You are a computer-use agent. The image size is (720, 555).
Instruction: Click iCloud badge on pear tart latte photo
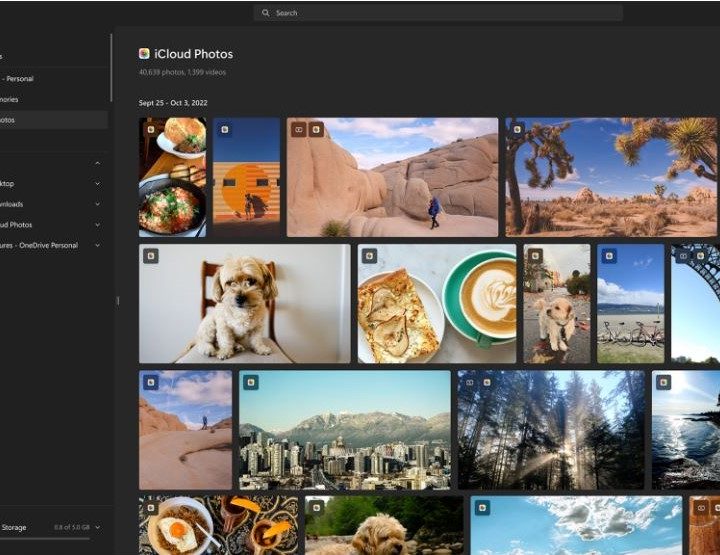pyautogui.click(x=369, y=256)
